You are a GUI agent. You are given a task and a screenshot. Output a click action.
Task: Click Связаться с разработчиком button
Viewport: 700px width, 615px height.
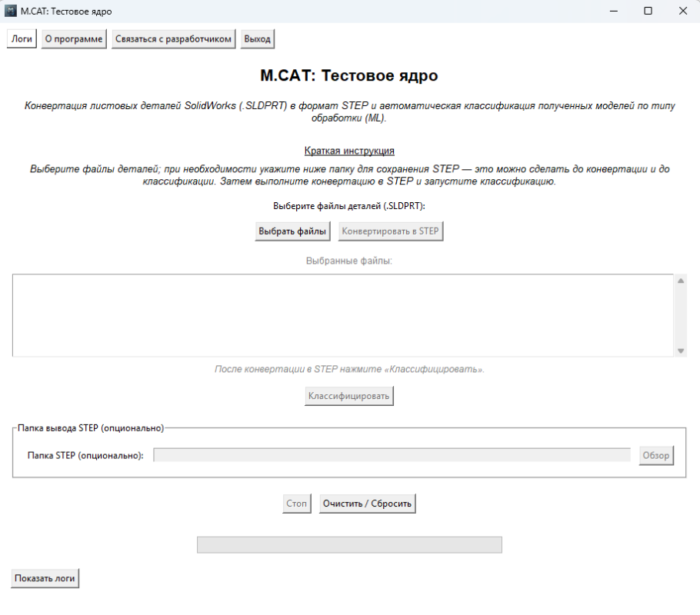[173, 39]
